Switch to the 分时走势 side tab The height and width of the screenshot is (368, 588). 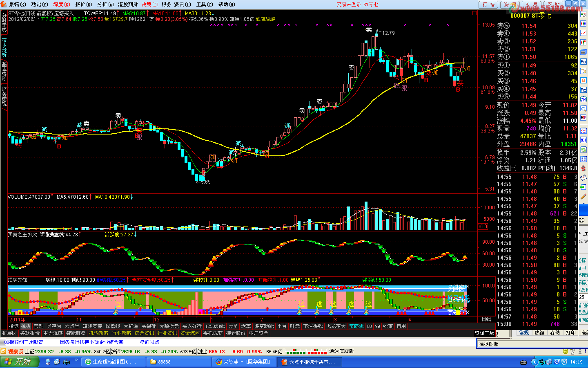pos(4,22)
